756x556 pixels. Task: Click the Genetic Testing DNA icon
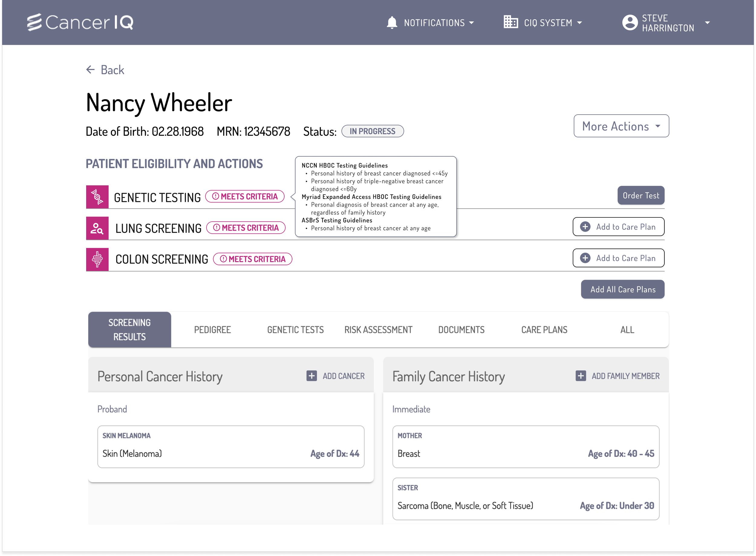[x=97, y=197]
